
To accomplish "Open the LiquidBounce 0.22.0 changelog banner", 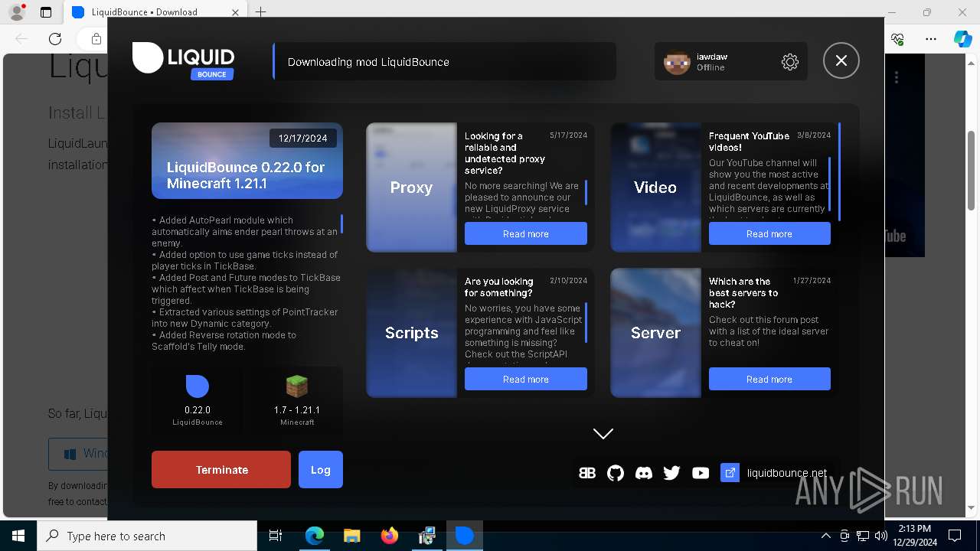I will (247, 161).
